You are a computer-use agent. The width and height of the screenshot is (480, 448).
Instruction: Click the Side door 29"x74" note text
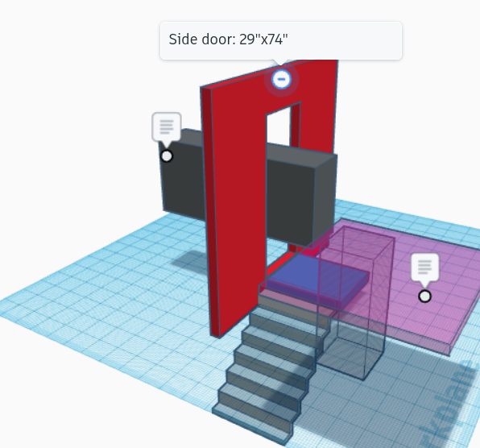tap(229, 39)
